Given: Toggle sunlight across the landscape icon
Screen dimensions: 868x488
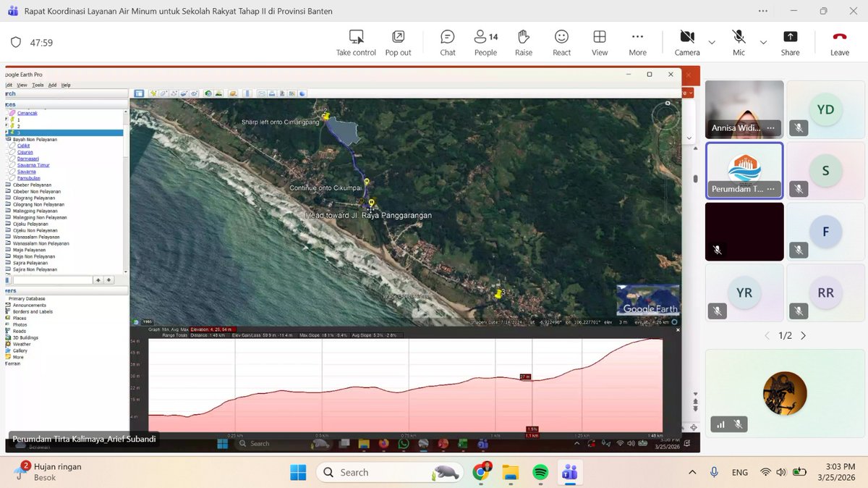Looking at the screenshot, I should point(218,93).
